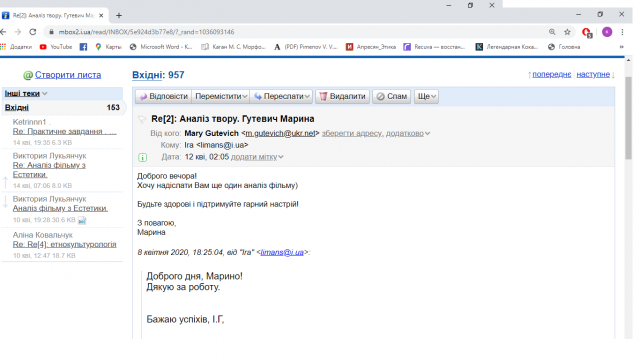Go to попереднє message

551,74
